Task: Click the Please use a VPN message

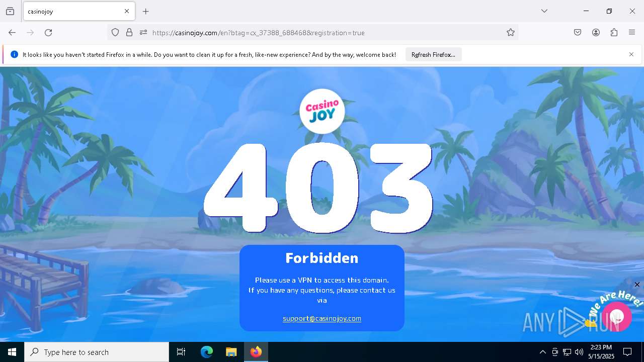Action: [x=322, y=280]
